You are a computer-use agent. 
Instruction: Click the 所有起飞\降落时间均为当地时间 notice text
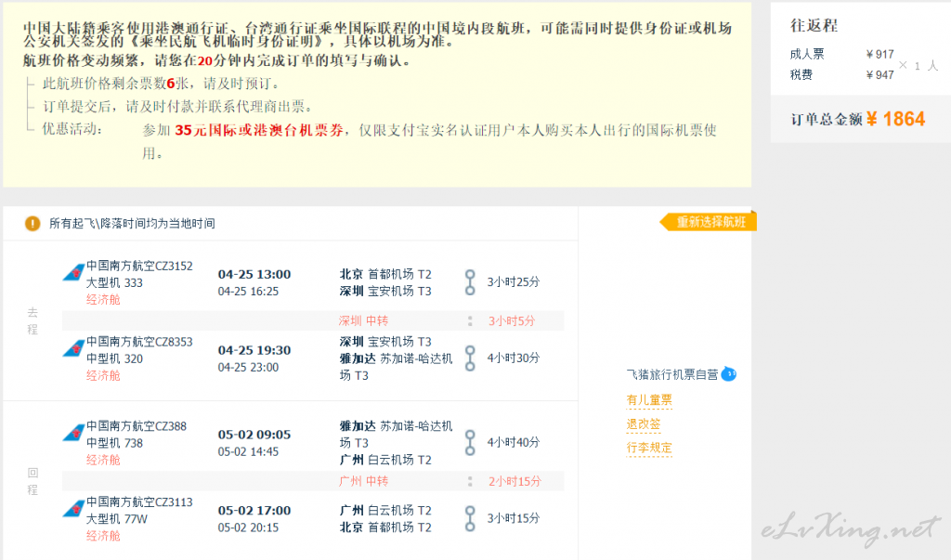[132, 224]
